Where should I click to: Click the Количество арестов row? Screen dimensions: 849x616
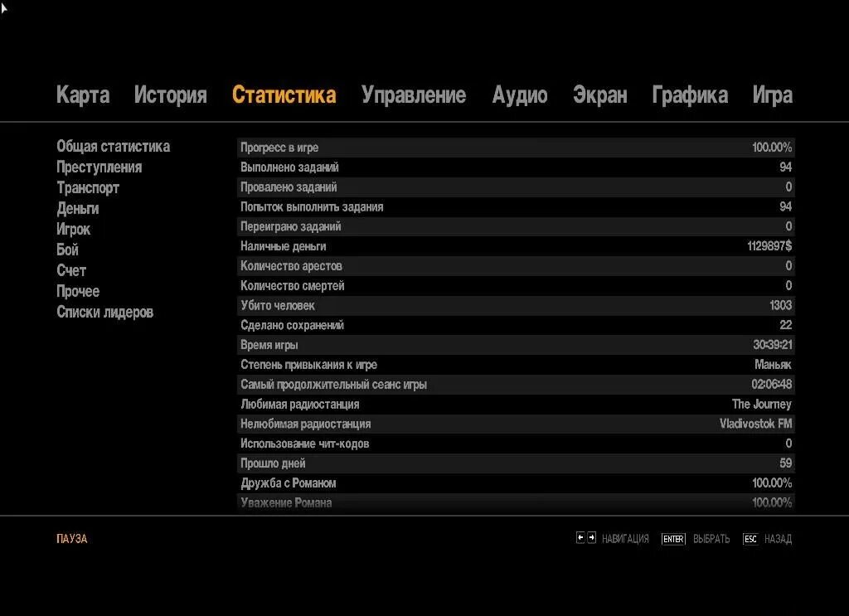pos(516,266)
